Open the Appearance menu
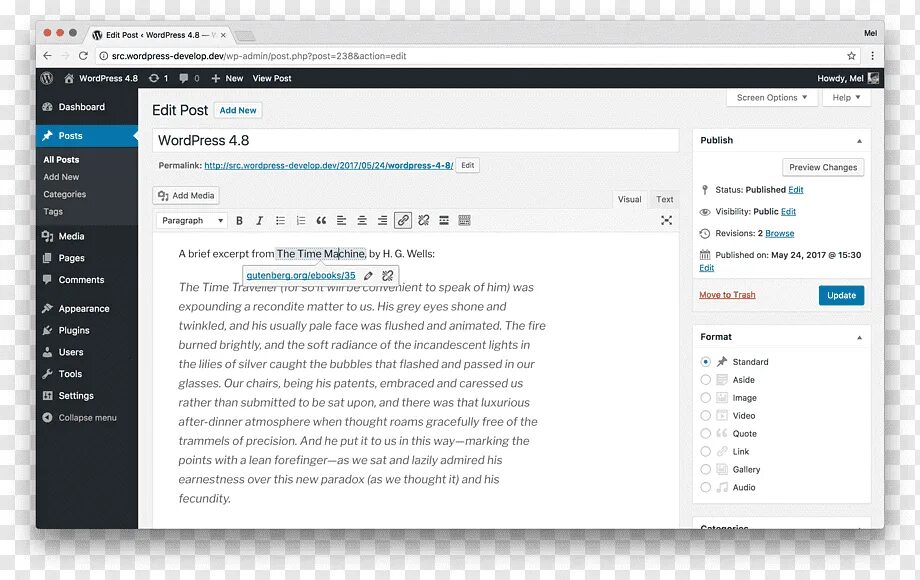 [x=87, y=308]
